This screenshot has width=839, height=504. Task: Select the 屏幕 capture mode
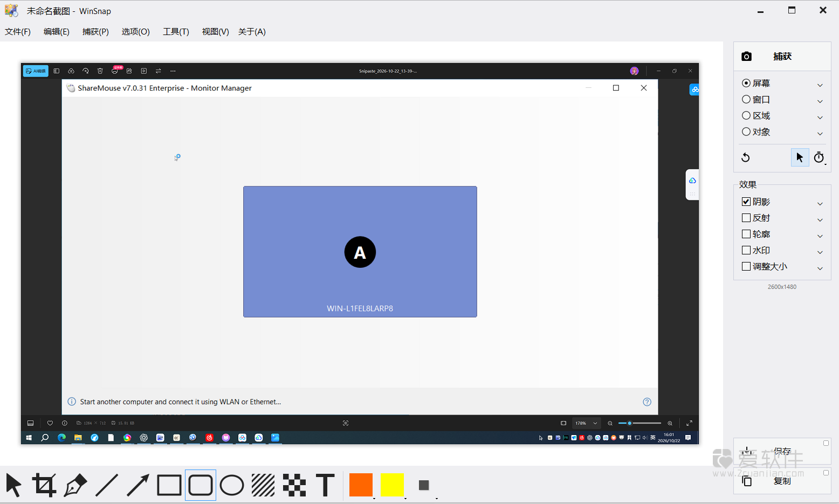coord(756,83)
